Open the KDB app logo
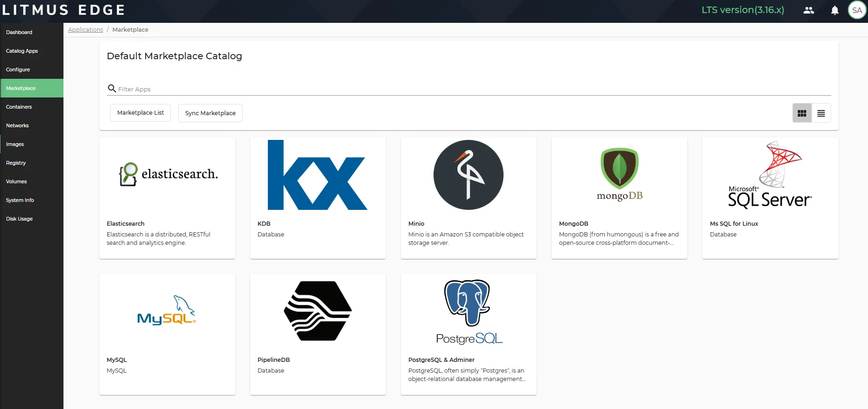 [318, 175]
